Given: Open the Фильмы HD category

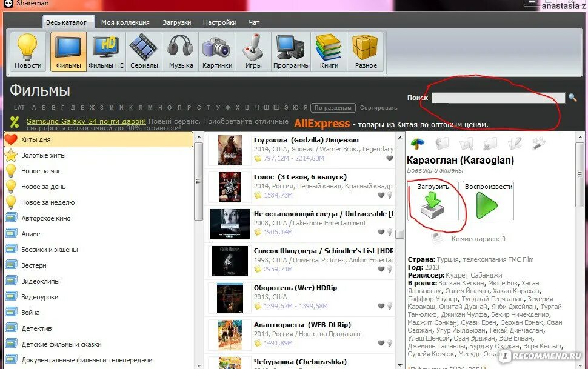Looking at the screenshot, I should click(x=106, y=52).
